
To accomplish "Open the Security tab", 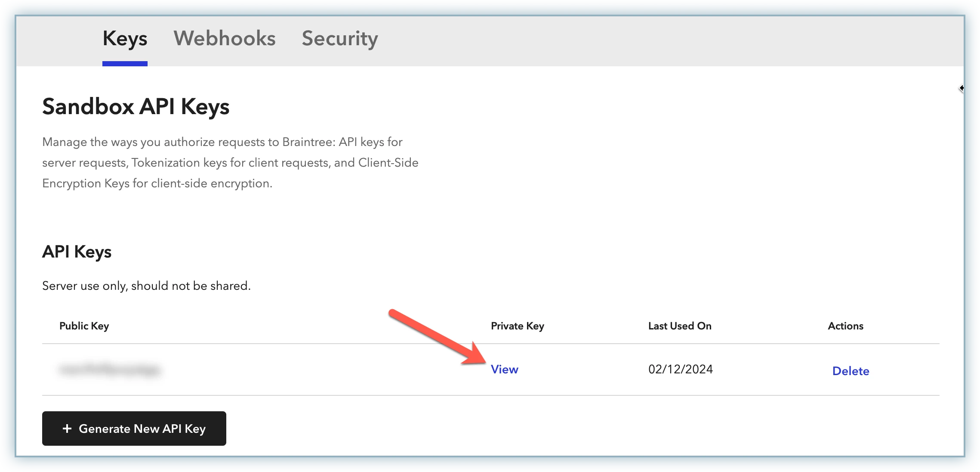I will pos(339,39).
